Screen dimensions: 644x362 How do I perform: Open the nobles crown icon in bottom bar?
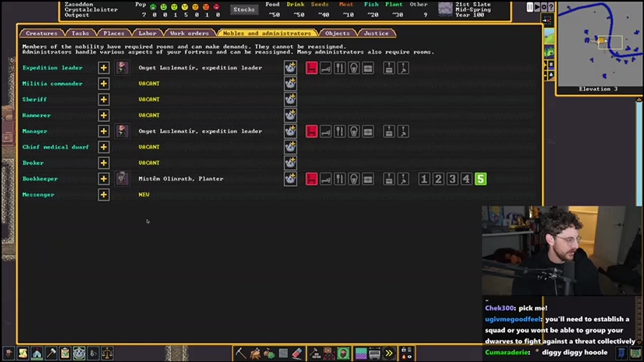pos(79,353)
